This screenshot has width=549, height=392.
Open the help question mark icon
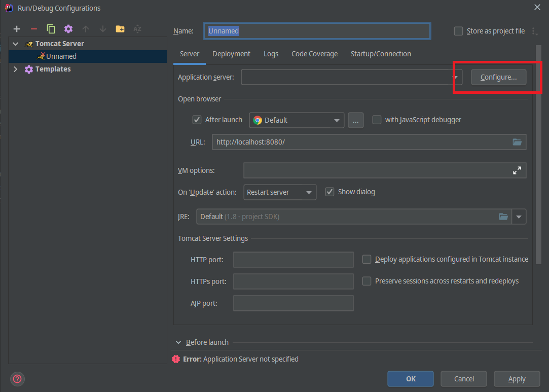pos(17,379)
